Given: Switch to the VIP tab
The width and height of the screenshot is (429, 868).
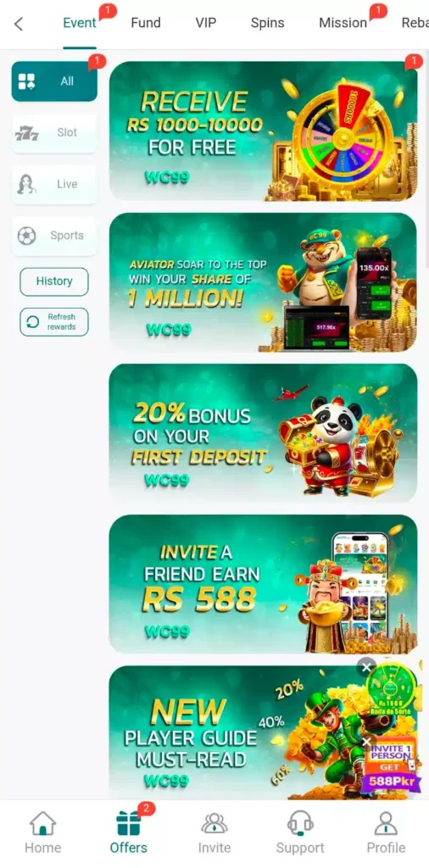Looking at the screenshot, I should click(206, 23).
